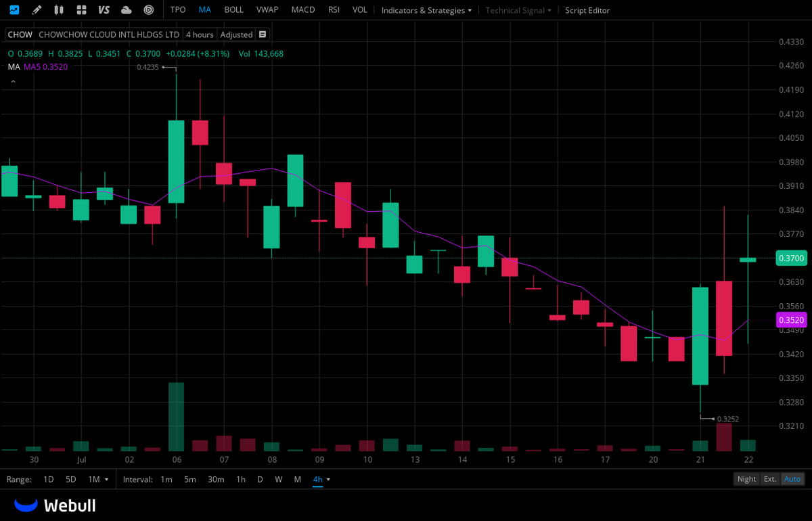
Task: Set interval to 5m
Action: coord(190,479)
